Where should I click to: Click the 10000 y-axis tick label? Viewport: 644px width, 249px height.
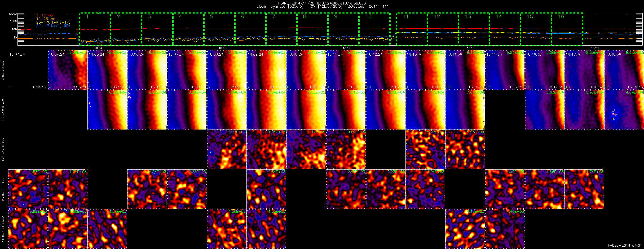coord(13,14)
